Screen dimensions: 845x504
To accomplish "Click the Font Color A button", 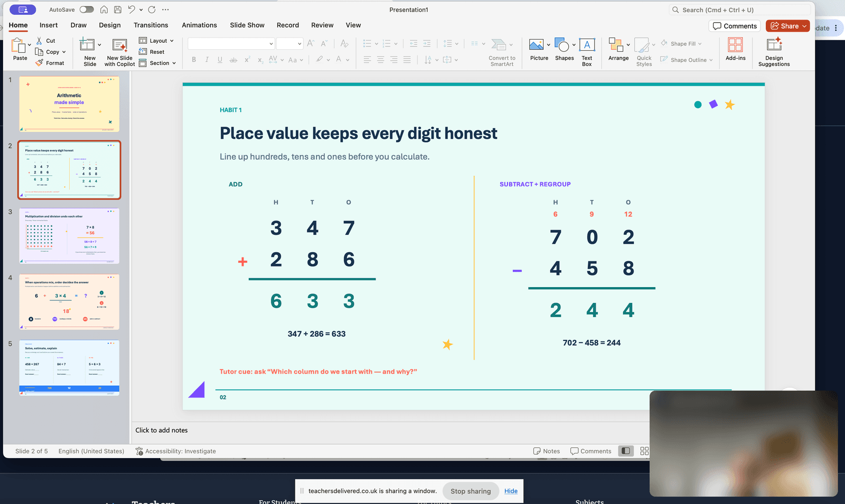I will point(339,59).
